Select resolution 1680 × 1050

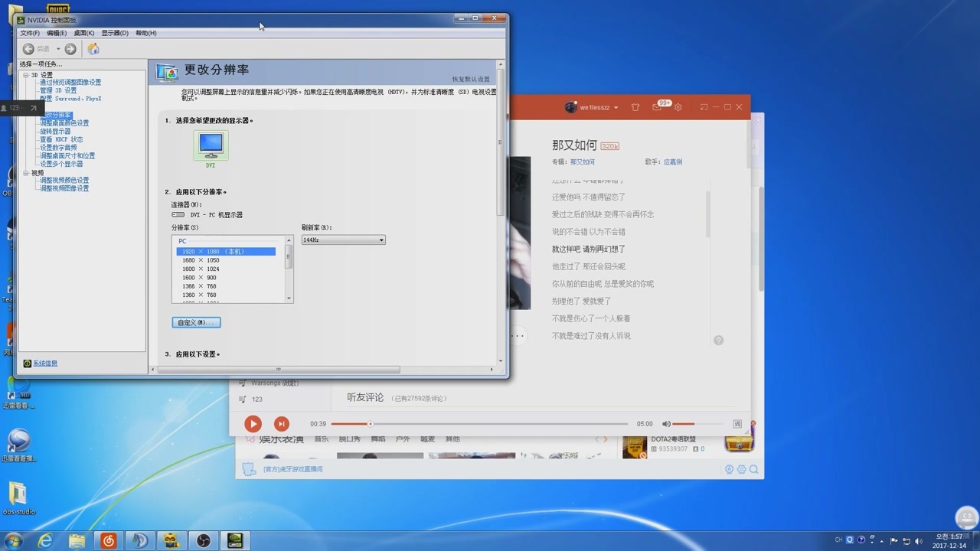point(201,260)
